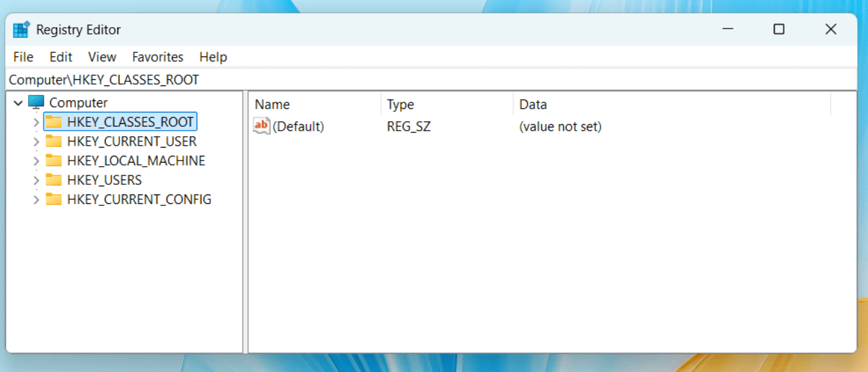Click the HKEY_CLASSES_ROOT folder icon
868x372 pixels.
[54, 122]
